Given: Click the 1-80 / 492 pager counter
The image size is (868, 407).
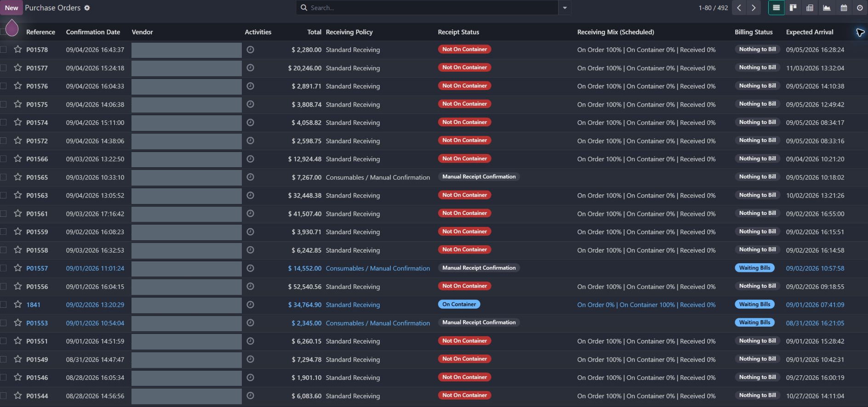Looking at the screenshot, I should 713,8.
